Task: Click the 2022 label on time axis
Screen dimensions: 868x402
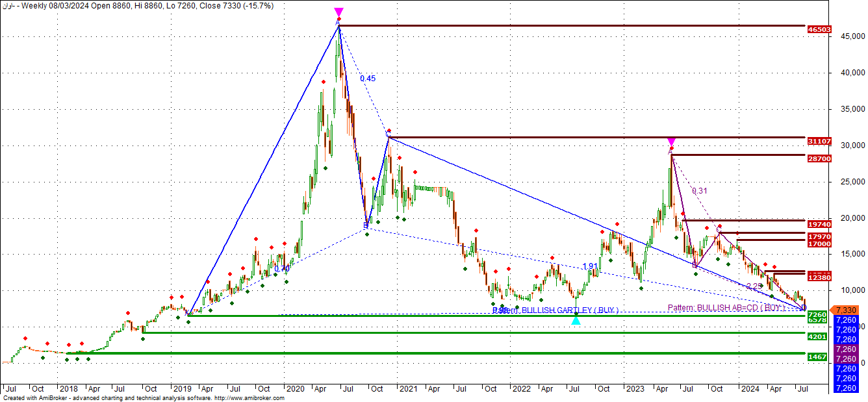Action: click(520, 389)
